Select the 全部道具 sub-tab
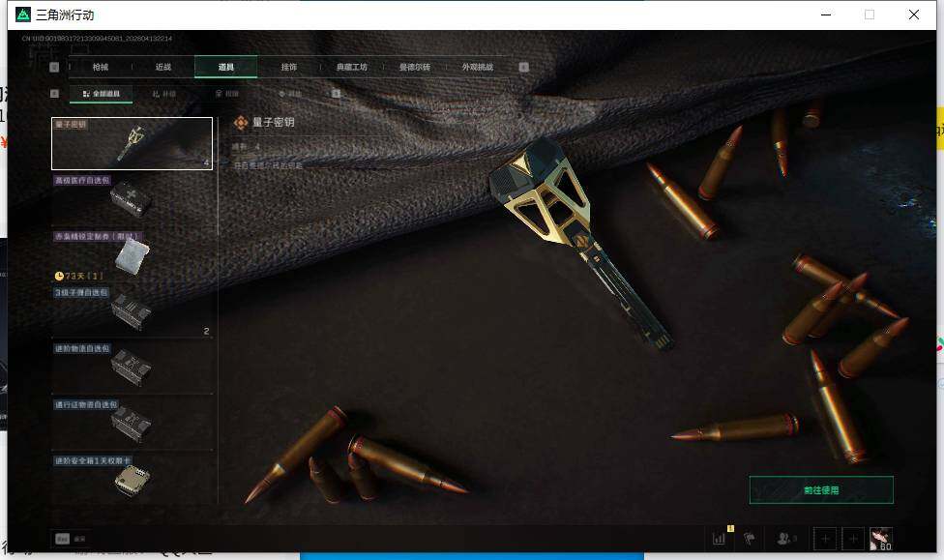Screen dimensions: 944x560 coord(102,94)
